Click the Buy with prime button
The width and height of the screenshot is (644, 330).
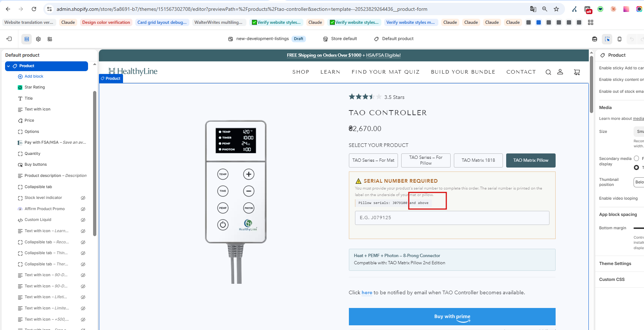(452, 317)
